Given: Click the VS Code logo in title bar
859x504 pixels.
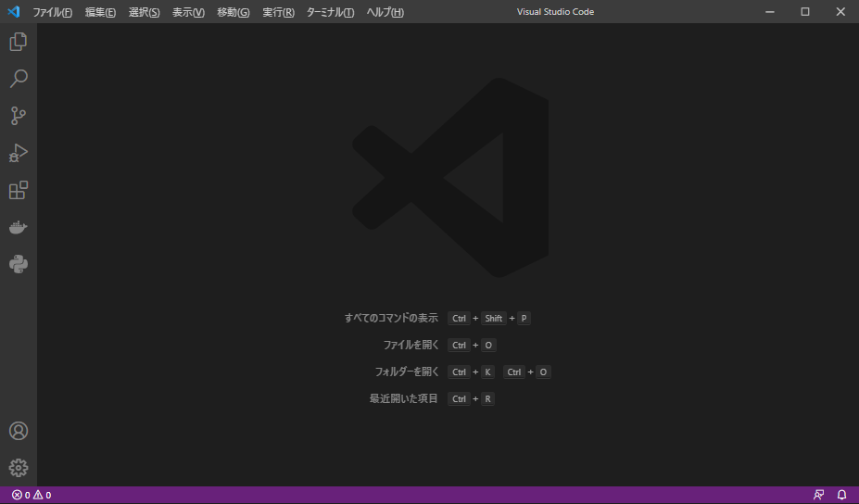Looking at the screenshot, I should tap(14, 11).
